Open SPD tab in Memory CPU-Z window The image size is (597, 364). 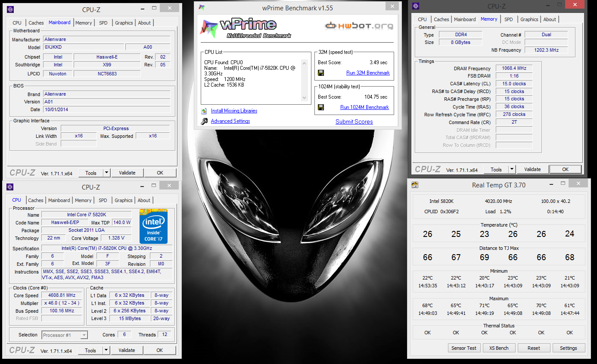pos(509,19)
